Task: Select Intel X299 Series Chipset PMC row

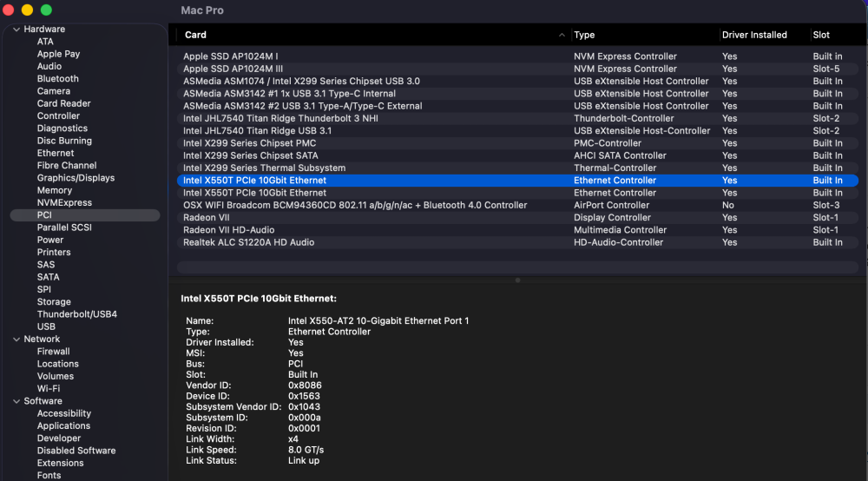Action: (517, 143)
